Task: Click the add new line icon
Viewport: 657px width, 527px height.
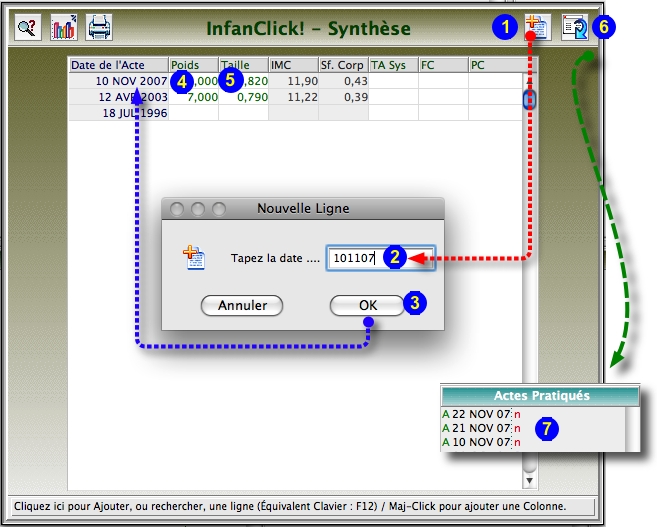Action: (x=538, y=27)
